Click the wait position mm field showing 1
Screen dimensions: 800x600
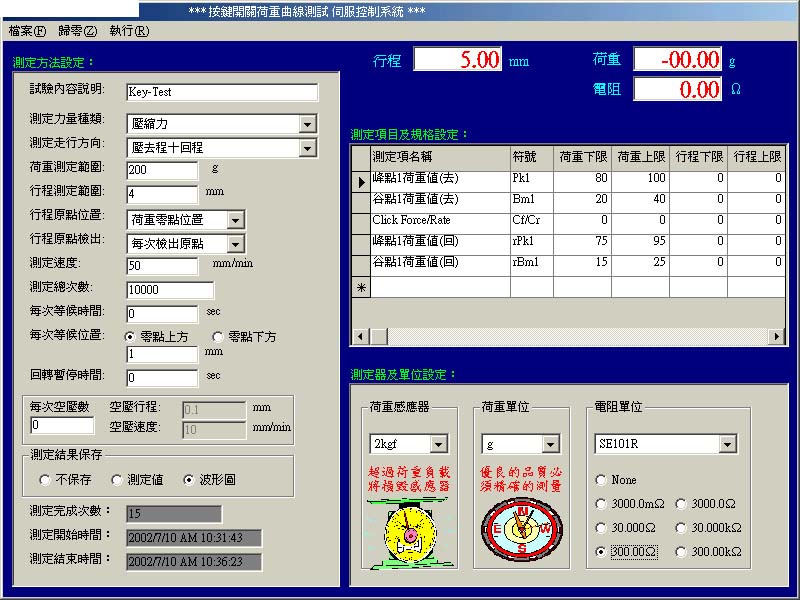[162, 354]
